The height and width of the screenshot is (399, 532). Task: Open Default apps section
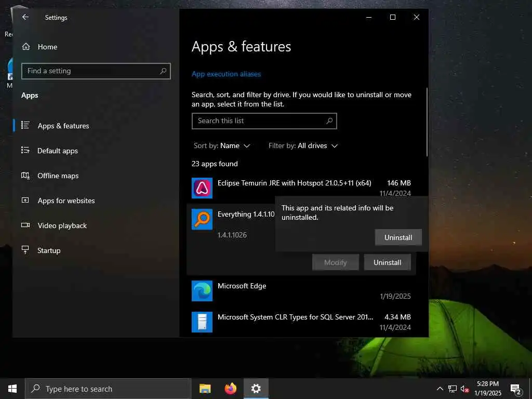click(x=58, y=151)
